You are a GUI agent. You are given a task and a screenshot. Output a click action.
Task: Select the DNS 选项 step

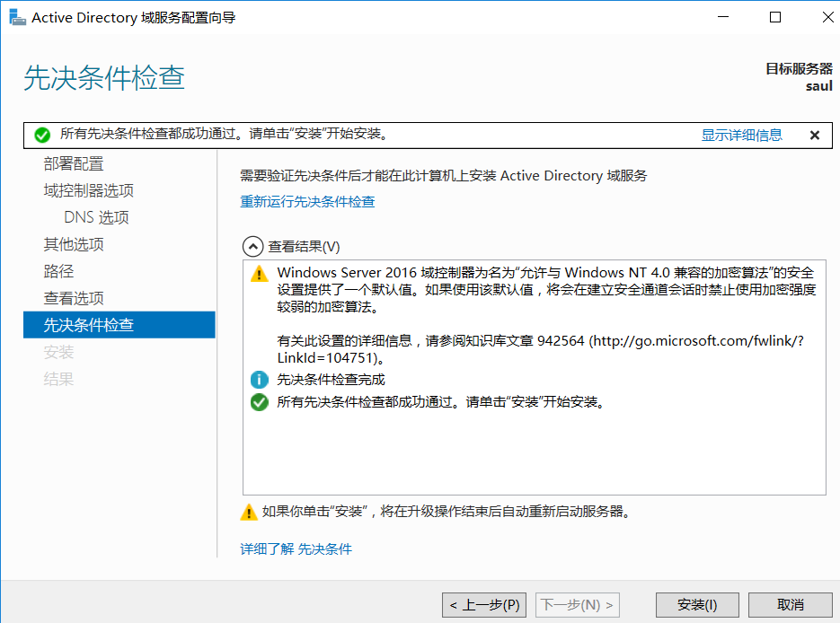tap(96, 217)
